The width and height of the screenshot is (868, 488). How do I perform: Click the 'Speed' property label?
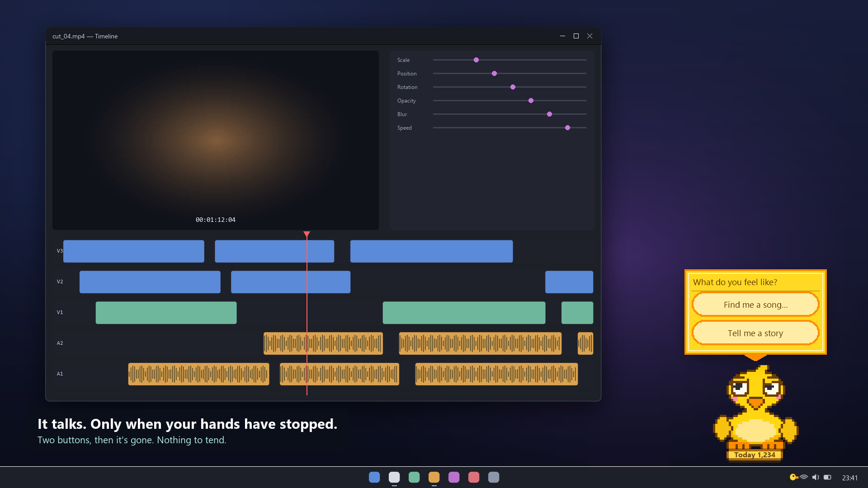(x=404, y=128)
